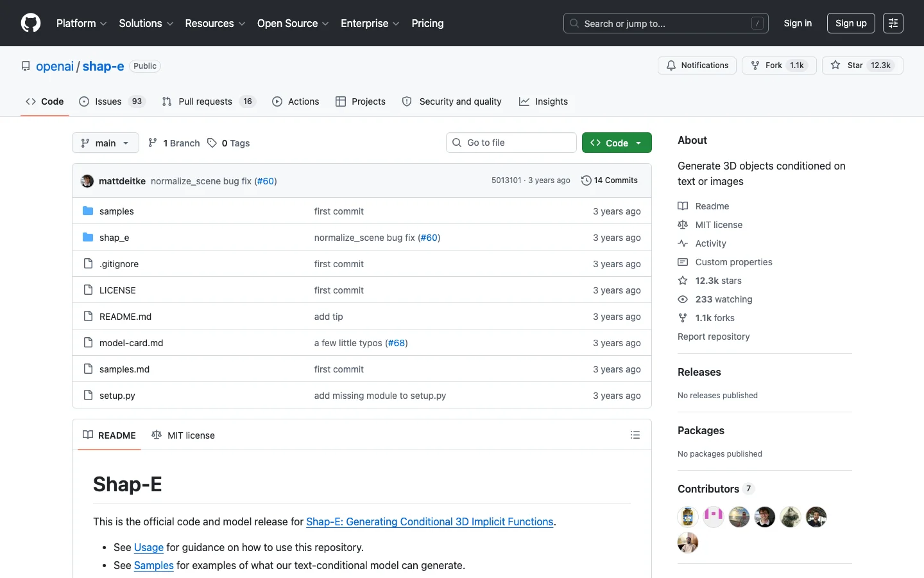Expand the Resources menu
The image size is (924, 578).
[x=215, y=23]
